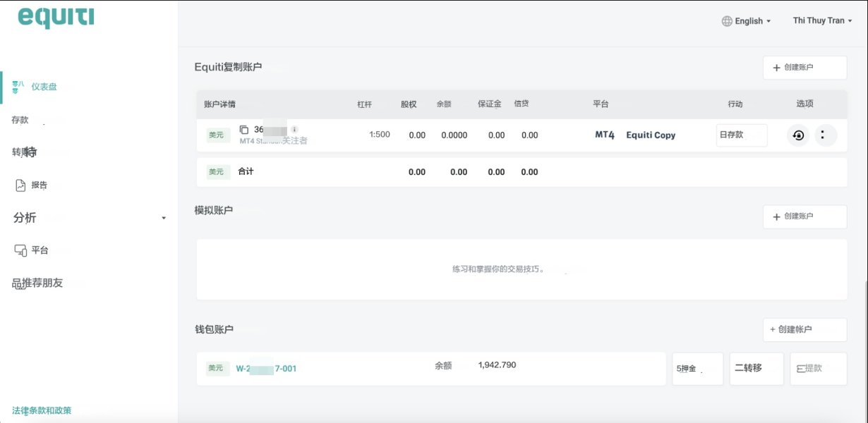
Task: Copy the MT4 account number icon
Action: click(244, 130)
